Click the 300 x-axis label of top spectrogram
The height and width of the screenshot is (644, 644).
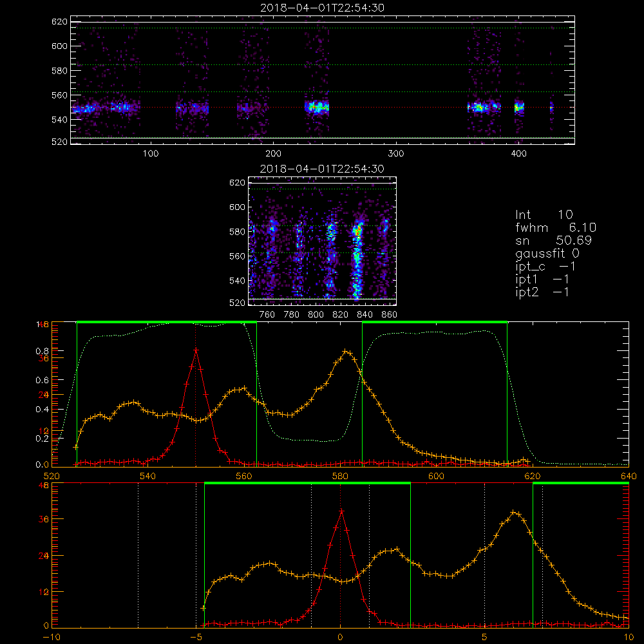tap(396, 154)
